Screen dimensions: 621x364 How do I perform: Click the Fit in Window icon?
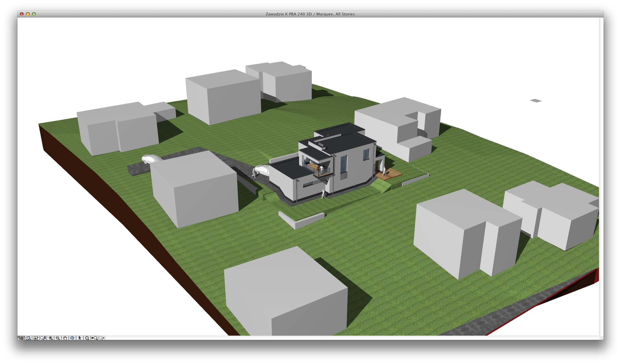tap(87, 338)
